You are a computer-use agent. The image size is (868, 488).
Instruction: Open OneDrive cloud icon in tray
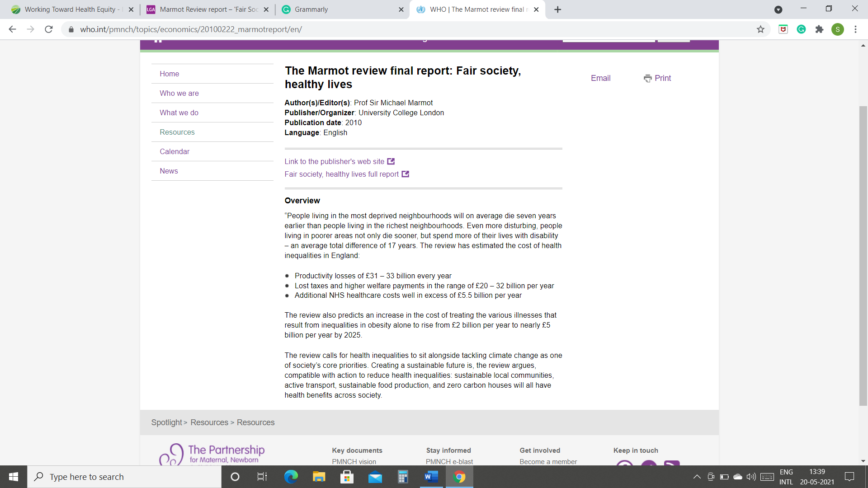click(x=737, y=477)
